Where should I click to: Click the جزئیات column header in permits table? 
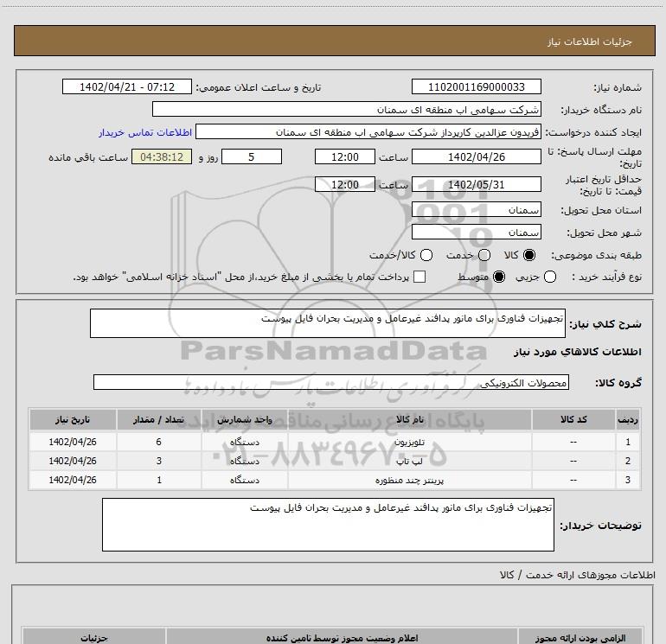click(94, 637)
